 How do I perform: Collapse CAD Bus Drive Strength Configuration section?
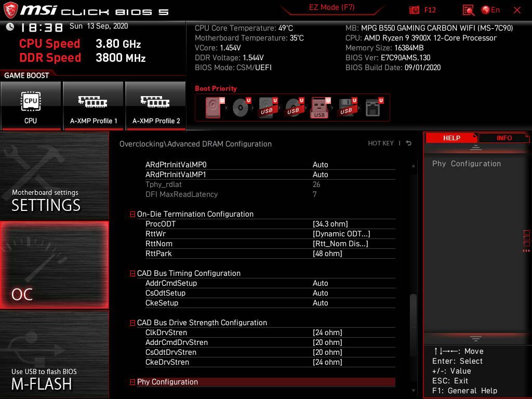[132, 323]
